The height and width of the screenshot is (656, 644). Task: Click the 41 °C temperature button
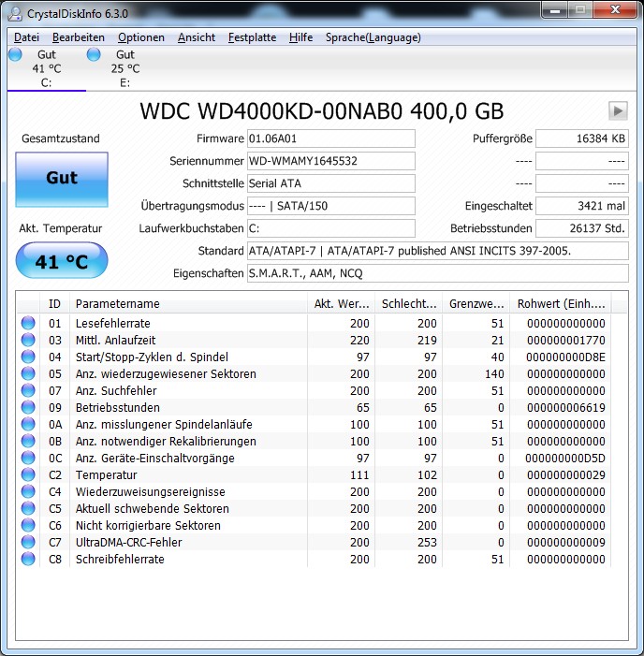click(62, 261)
